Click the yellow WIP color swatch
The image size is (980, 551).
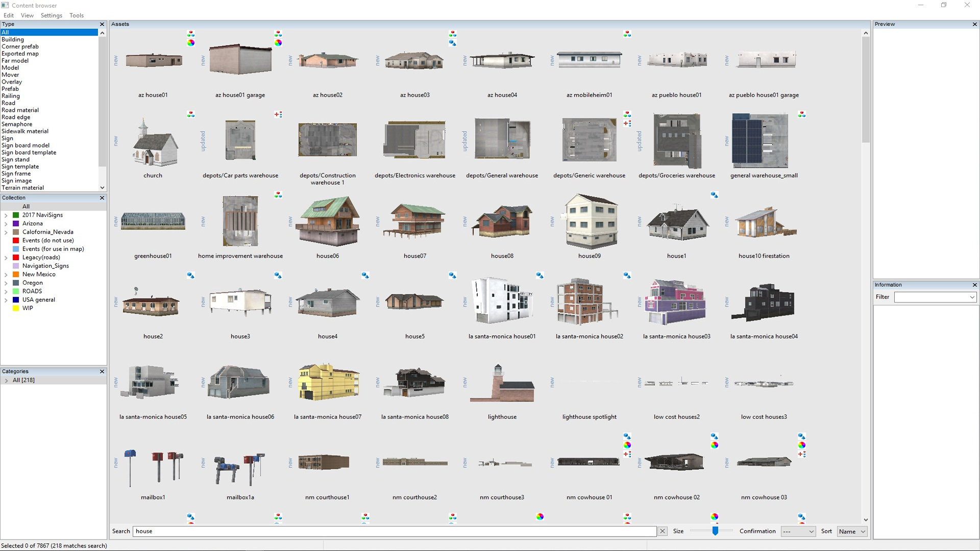coord(16,308)
